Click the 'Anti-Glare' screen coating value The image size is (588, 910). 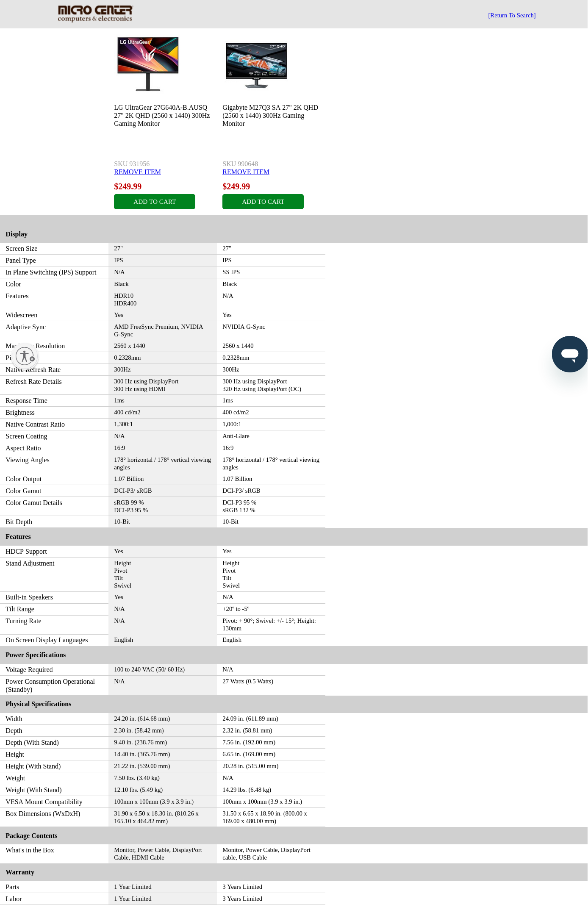(x=236, y=436)
